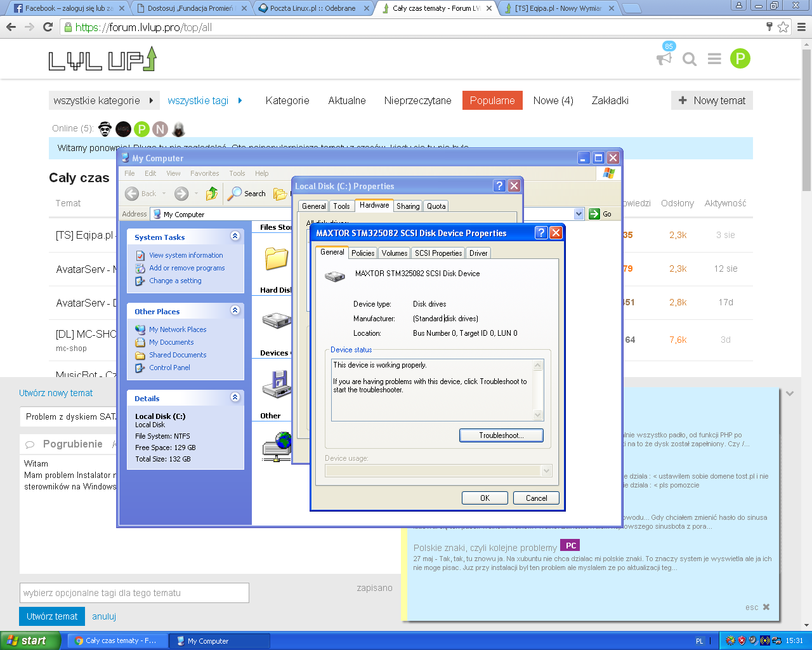
Task: Bookmark this page with star icon
Action: pos(783,27)
